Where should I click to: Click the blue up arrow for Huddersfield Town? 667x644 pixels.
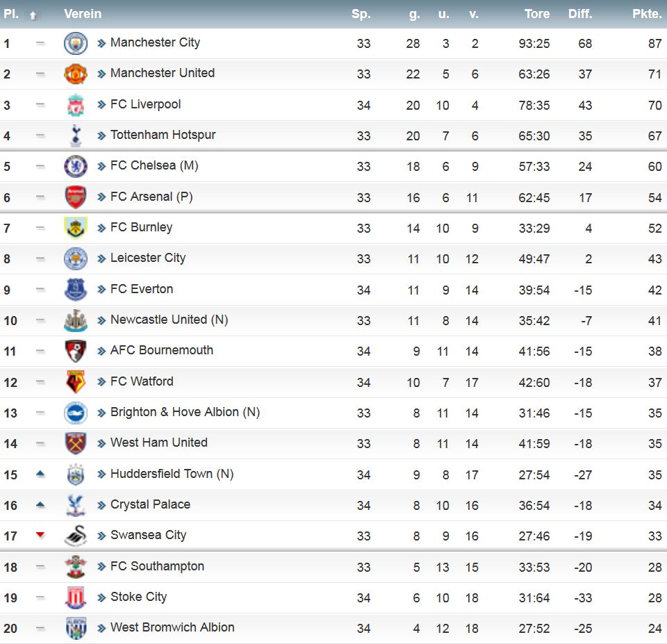(x=40, y=474)
